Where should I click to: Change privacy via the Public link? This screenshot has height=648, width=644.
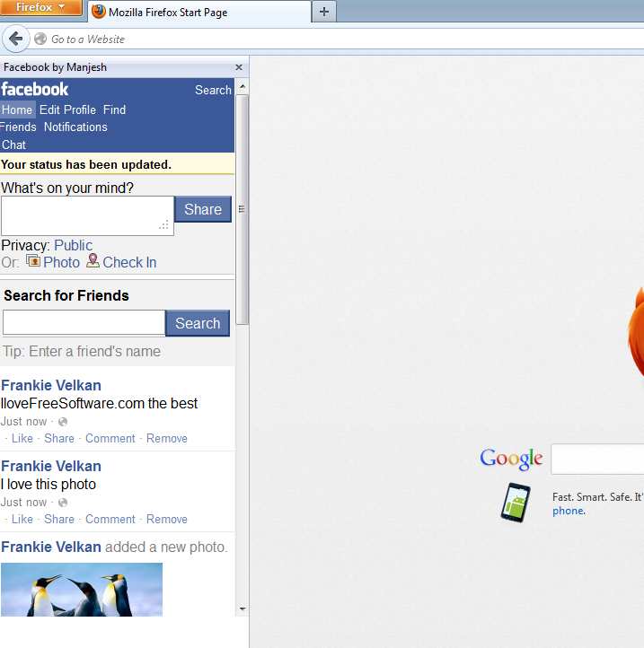(74, 245)
